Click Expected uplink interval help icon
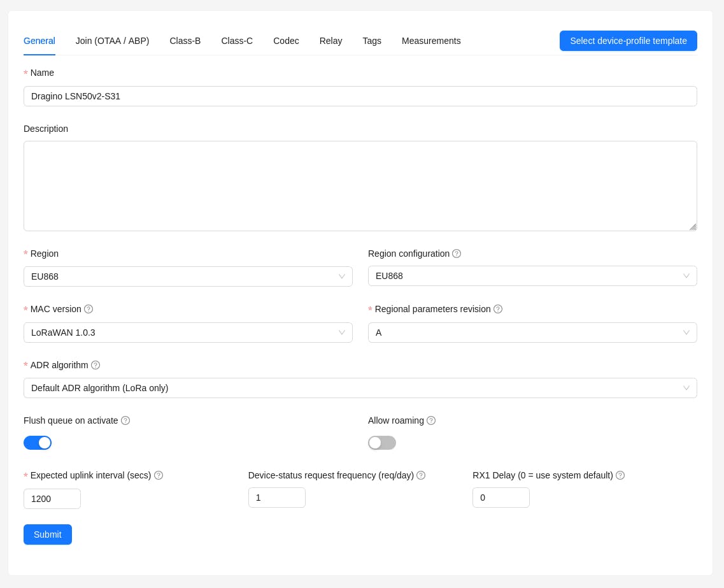The image size is (724, 588). [159, 475]
